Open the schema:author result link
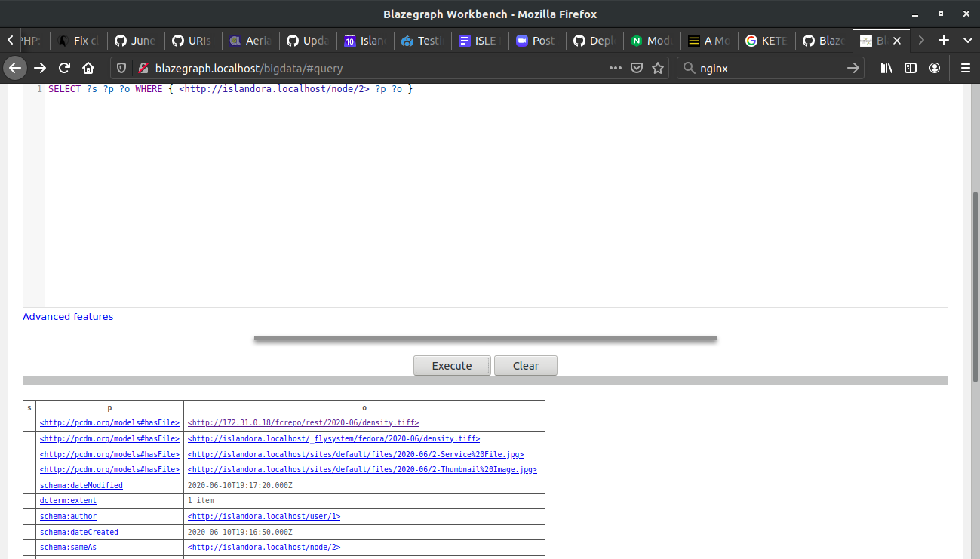Viewport: 980px width, 559px height. 263,516
